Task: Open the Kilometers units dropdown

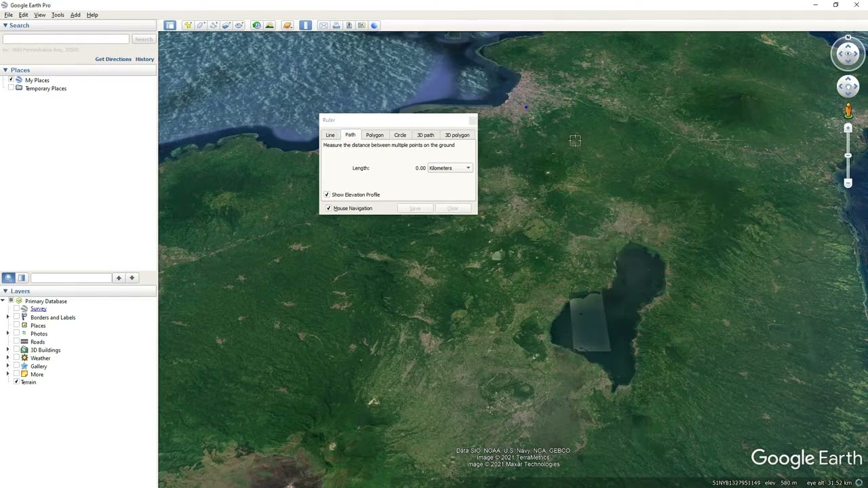Action: pos(450,168)
